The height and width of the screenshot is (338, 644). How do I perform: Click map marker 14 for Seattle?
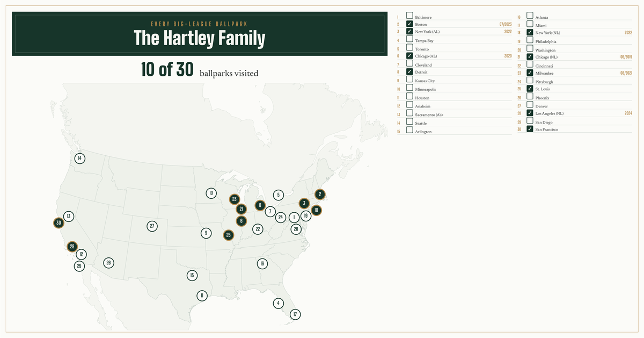point(79,158)
